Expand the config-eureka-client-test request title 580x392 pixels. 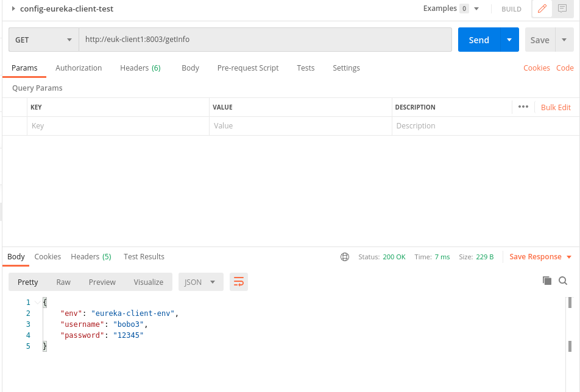coord(13,9)
